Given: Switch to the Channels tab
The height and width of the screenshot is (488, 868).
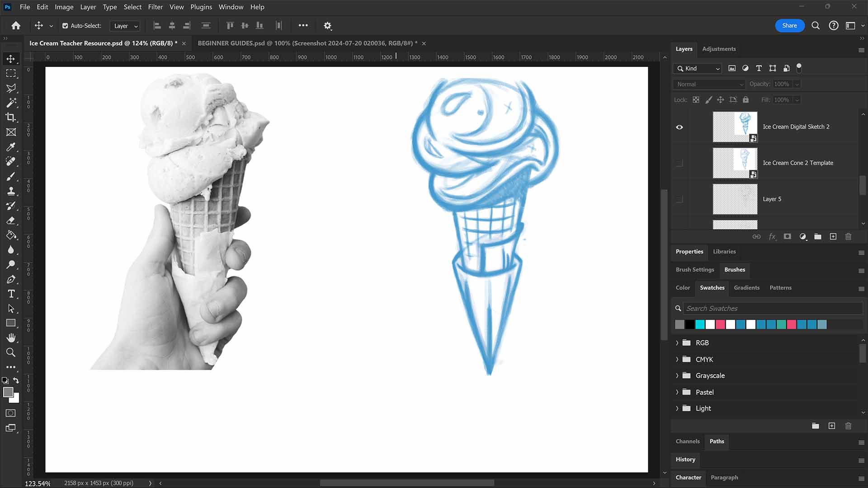Looking at the screenshot, I should 688,441.
